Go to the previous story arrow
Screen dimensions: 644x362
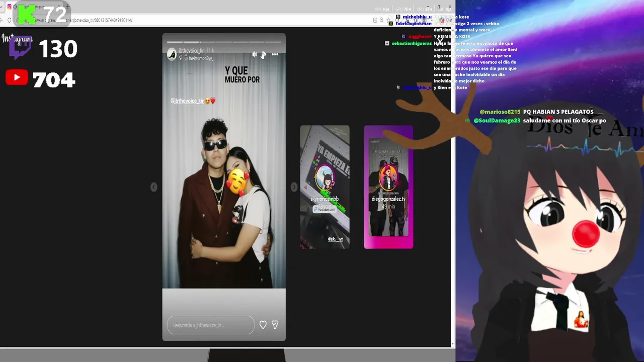pos(154,187)
